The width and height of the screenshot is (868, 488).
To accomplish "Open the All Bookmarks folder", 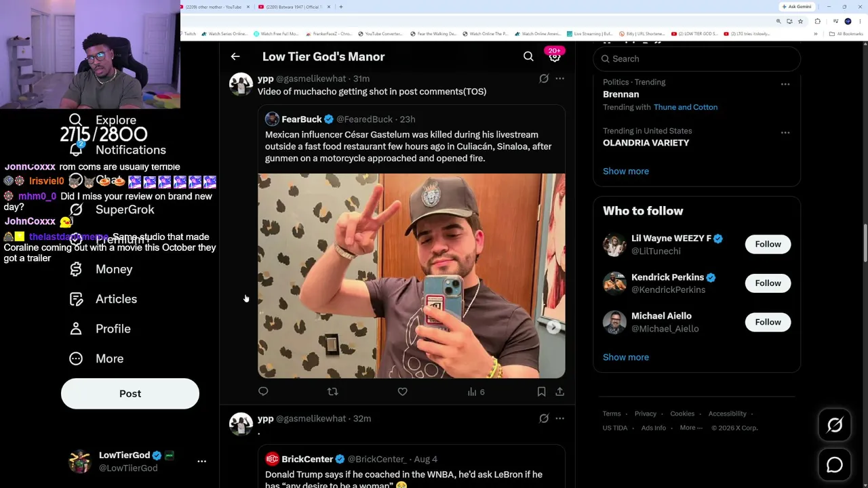I will tap(846, 33).
